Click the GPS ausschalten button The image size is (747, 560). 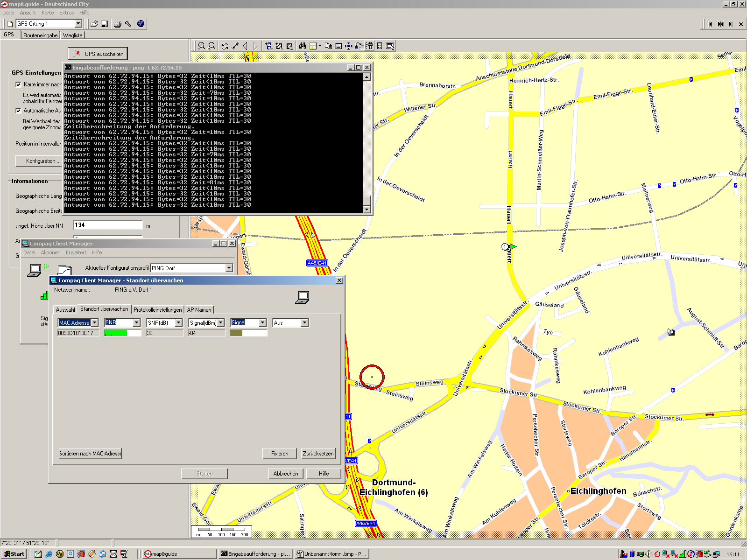(x=98, y=54)
